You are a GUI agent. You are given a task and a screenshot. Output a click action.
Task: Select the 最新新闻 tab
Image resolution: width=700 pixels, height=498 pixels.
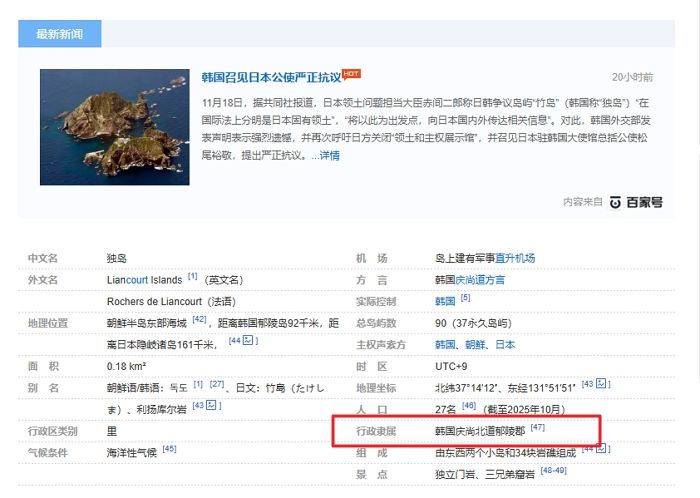[60, 34]
